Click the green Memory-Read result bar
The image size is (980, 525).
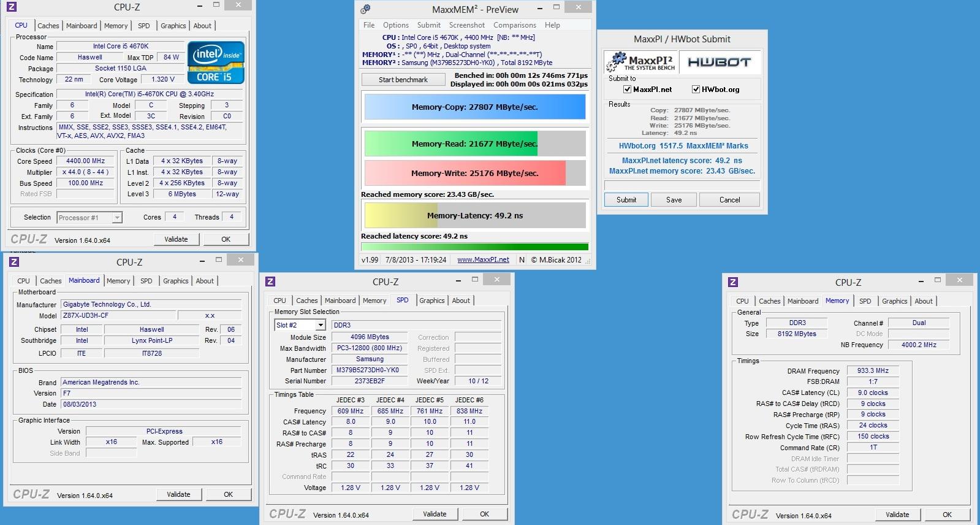click(x=475, y=144)
